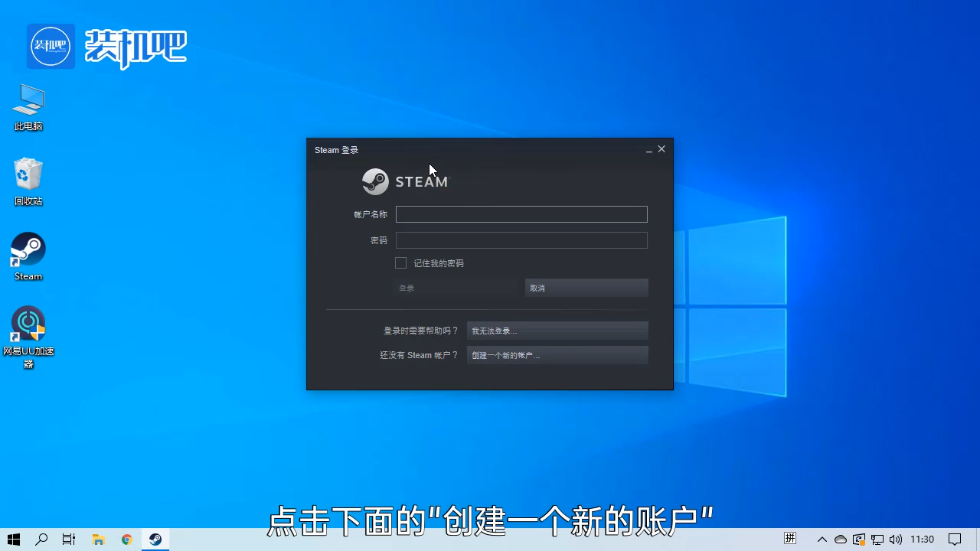Check the 记住我的密码 checkbox

coord(400,262)
